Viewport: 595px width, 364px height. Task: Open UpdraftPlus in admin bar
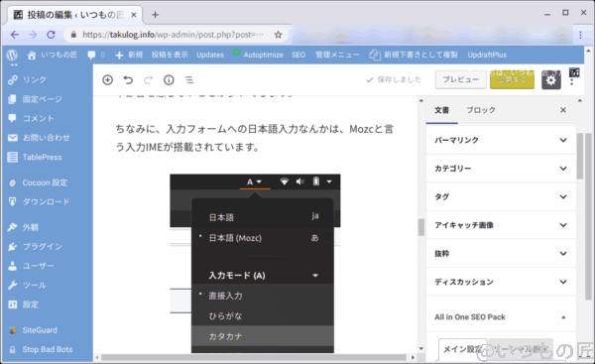487,55
